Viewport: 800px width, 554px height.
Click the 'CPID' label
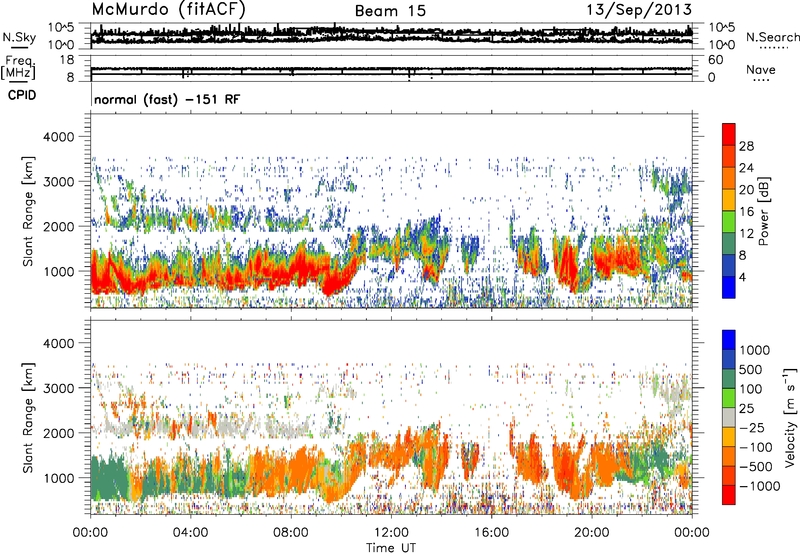(x=22, y=95)
